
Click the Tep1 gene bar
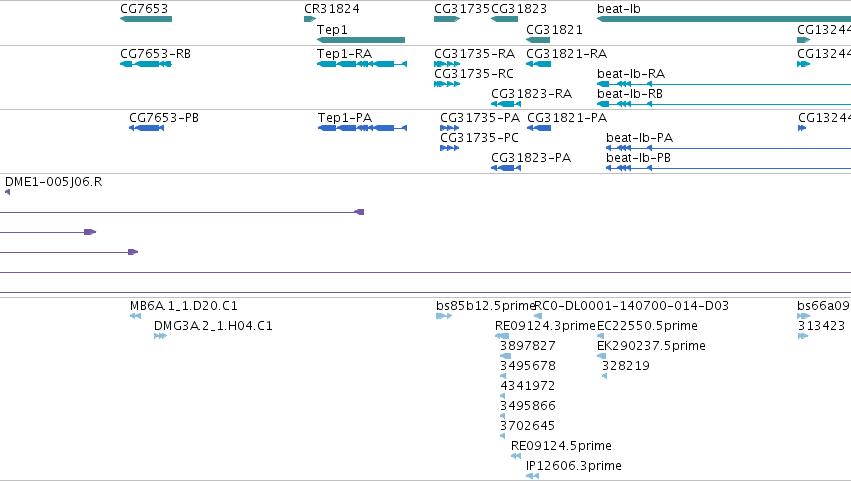point(361,40)
